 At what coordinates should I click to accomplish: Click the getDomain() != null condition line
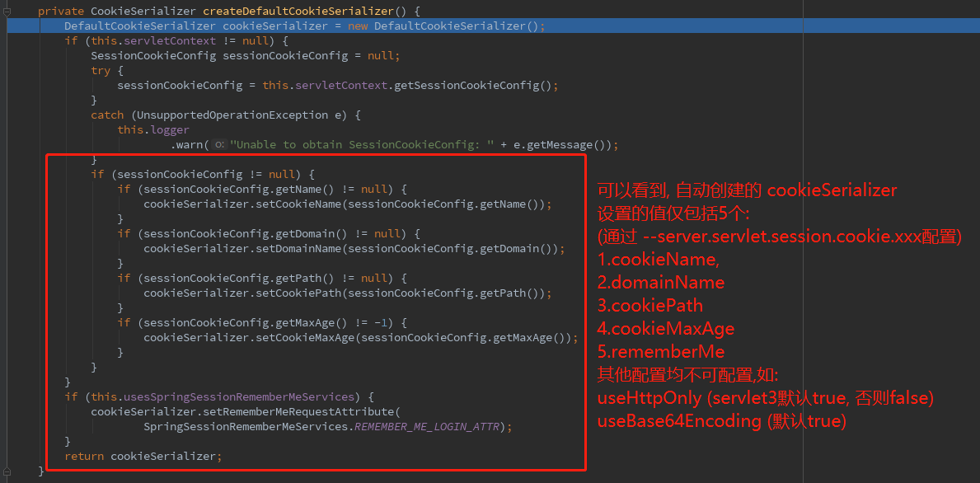(x=270, y=234)
